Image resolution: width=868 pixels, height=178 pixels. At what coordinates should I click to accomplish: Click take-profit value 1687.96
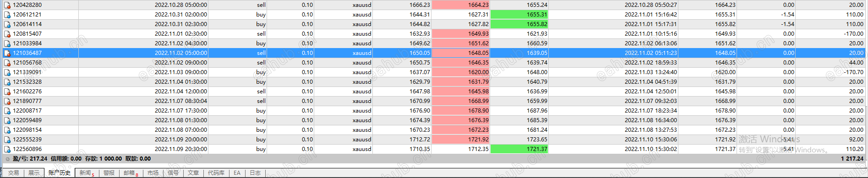pyautogui.click(x=537, y=111)
